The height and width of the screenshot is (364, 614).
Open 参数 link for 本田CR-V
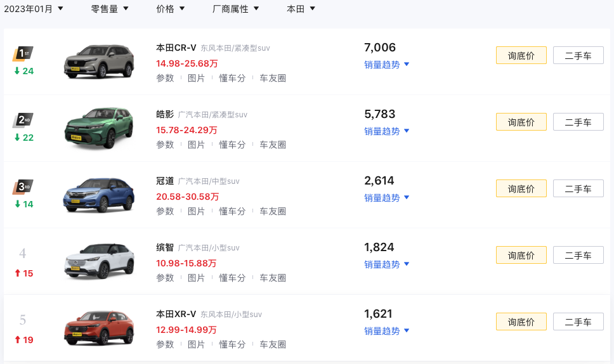point(165,78)
